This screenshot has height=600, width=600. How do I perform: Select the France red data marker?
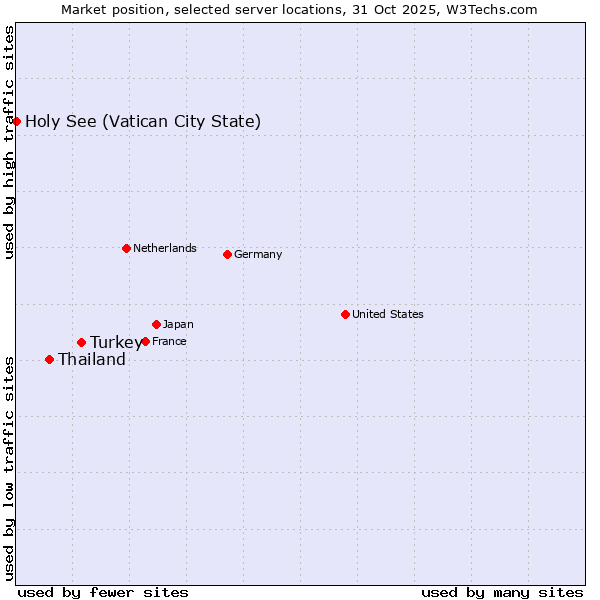[145, 341]
